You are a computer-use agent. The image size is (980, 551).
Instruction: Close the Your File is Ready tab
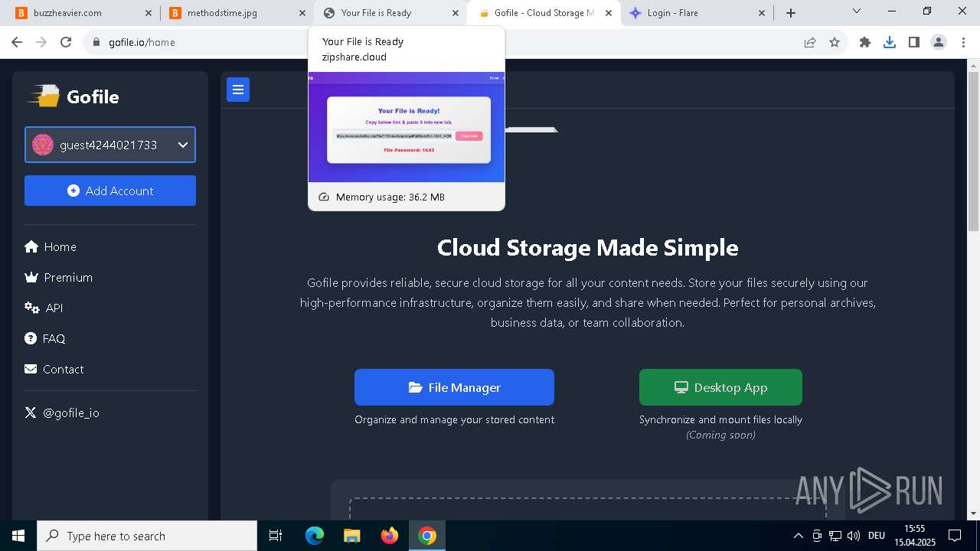click(x=455, y=13)
